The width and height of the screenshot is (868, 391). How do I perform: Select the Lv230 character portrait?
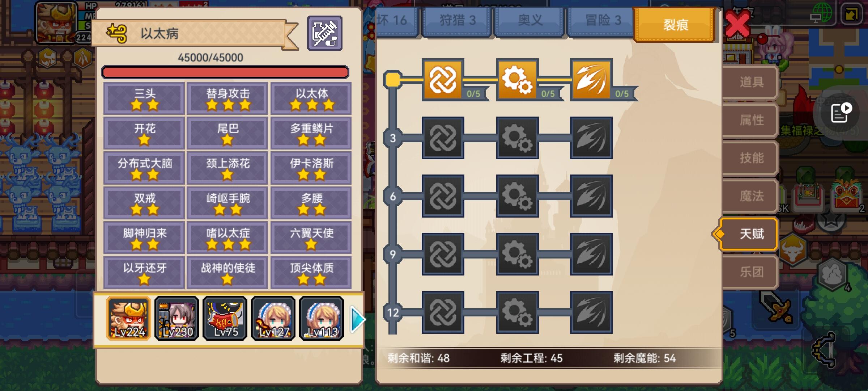[x=176, y=319]
